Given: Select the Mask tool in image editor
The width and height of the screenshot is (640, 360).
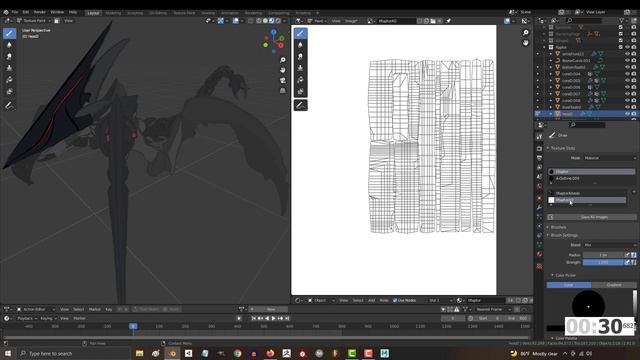Looking at the screenshot, I should pos(300,91).
